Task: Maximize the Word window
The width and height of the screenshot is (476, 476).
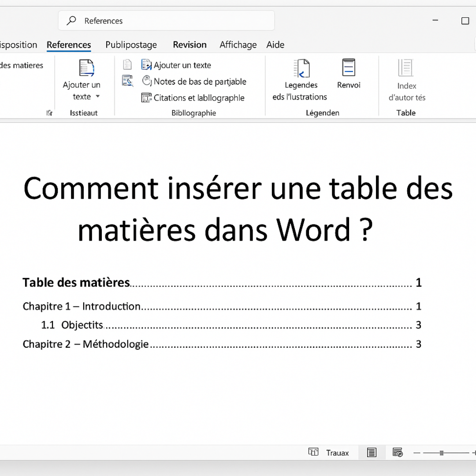Action: (x=465, y=21)
